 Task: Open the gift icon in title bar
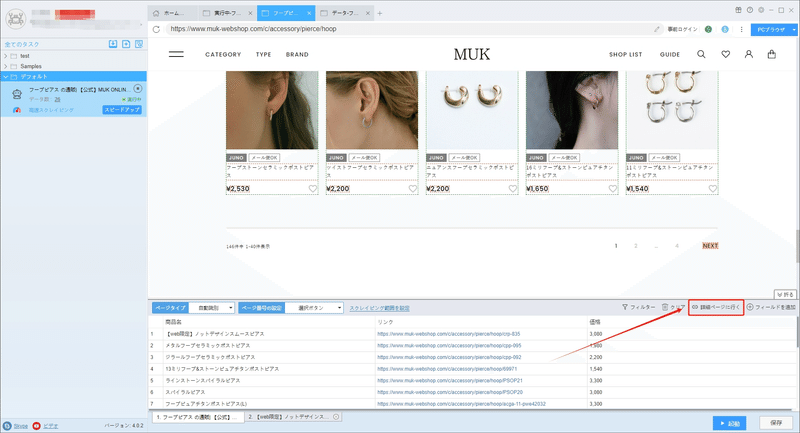738,10
